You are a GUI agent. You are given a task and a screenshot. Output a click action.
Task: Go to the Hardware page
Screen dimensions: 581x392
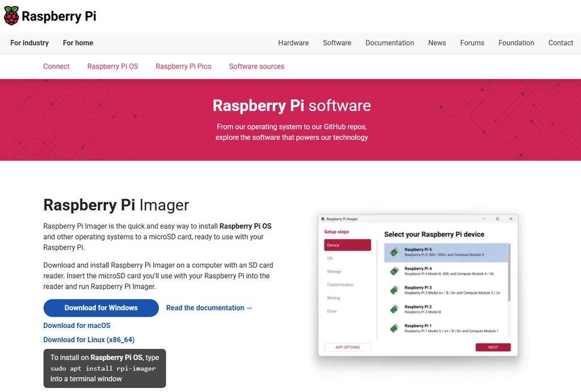pyautogui.click(x=293, y=43)
